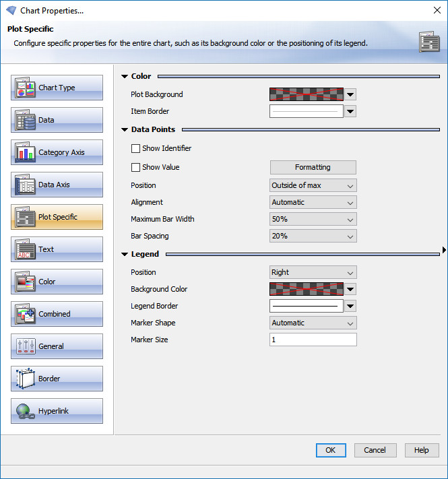The width and height of the screenshot is (448, 479).
Task: Open Category Axis settings icon
Action: (25, 152)
